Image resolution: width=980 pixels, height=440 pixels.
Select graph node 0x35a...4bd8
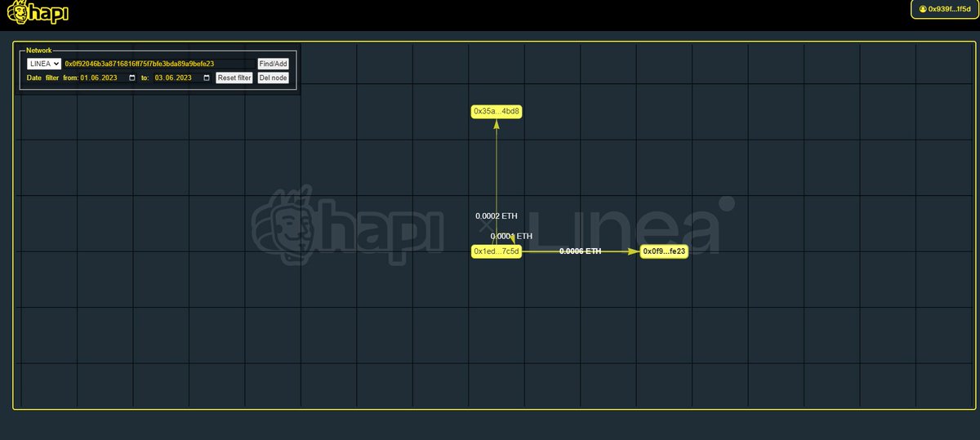(497, 111)
